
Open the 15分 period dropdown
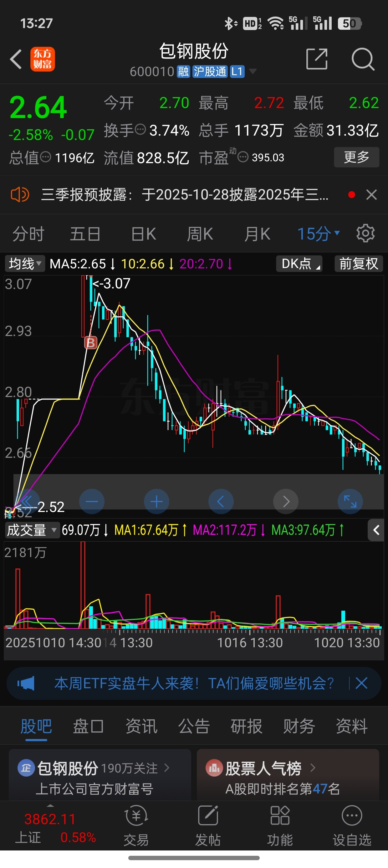(319, 234)
